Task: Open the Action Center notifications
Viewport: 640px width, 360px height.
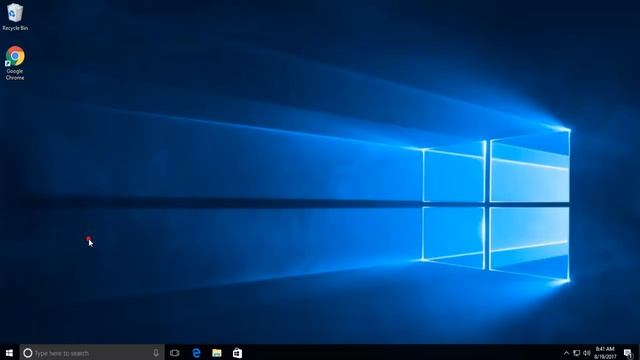Action: [x=628, y=353]
